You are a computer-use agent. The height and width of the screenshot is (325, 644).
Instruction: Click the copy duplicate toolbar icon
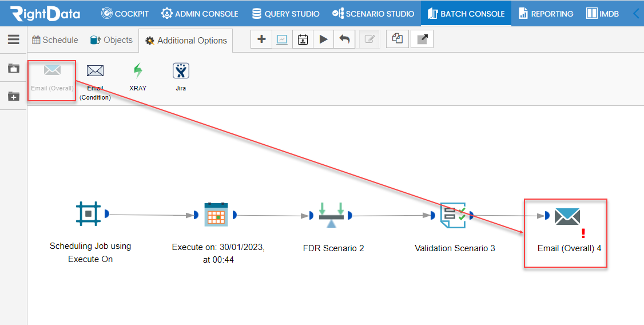click(397, 39)
